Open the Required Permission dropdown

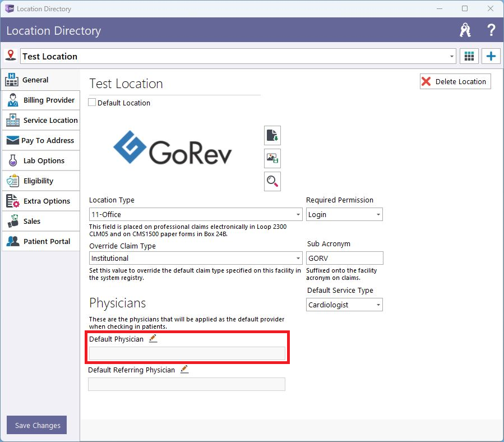[344, 214]
